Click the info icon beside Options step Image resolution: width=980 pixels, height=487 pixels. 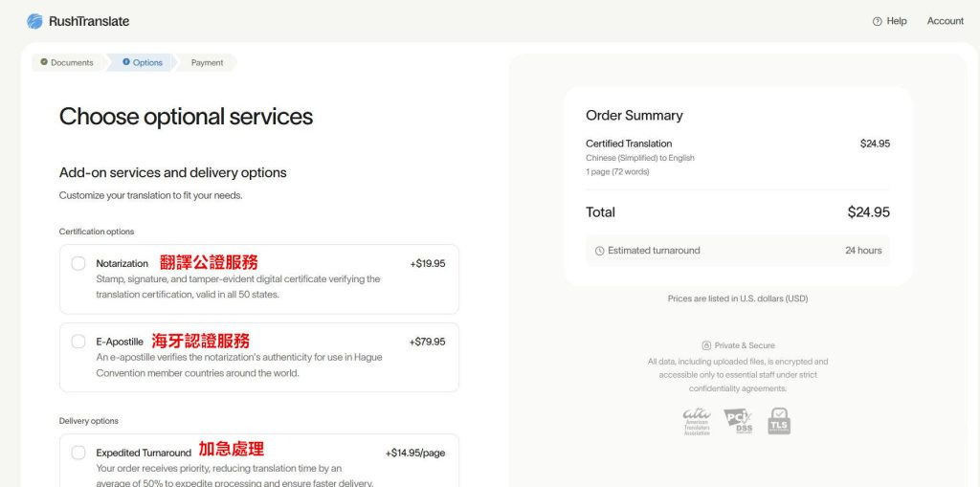coord(126,62)
